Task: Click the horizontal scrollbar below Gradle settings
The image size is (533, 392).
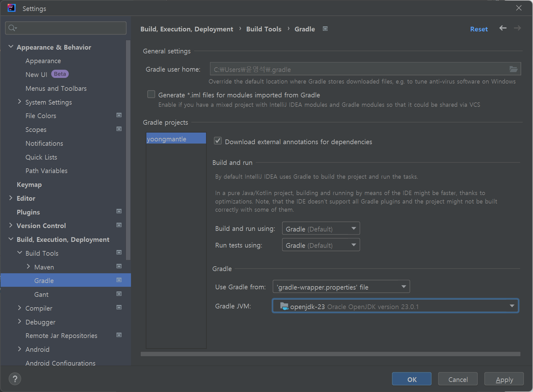Action: tap(330, 354)
